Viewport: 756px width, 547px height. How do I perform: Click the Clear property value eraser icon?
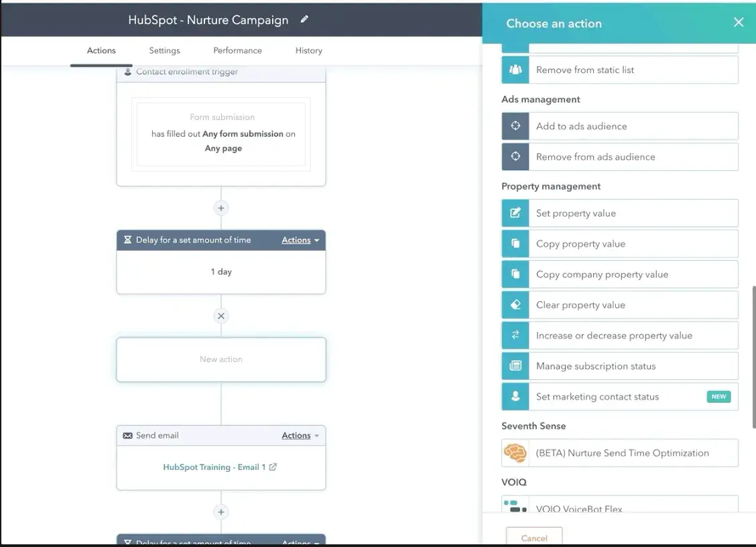515,305
